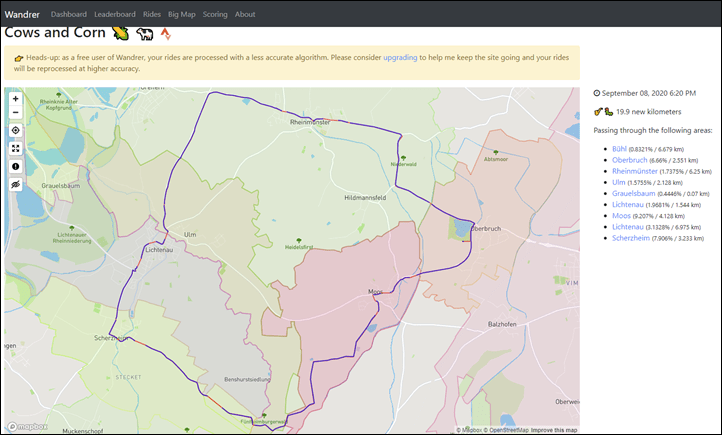Open the Oberbruch area link
This screenshot has width=722, height=435.
(629, 160)
